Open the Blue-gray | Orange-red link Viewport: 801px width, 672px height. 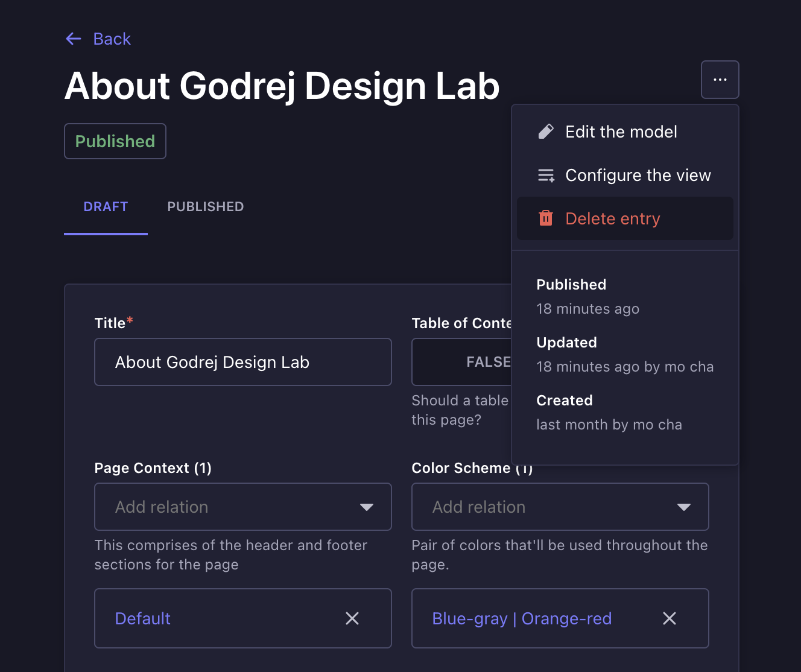(522, 618)
